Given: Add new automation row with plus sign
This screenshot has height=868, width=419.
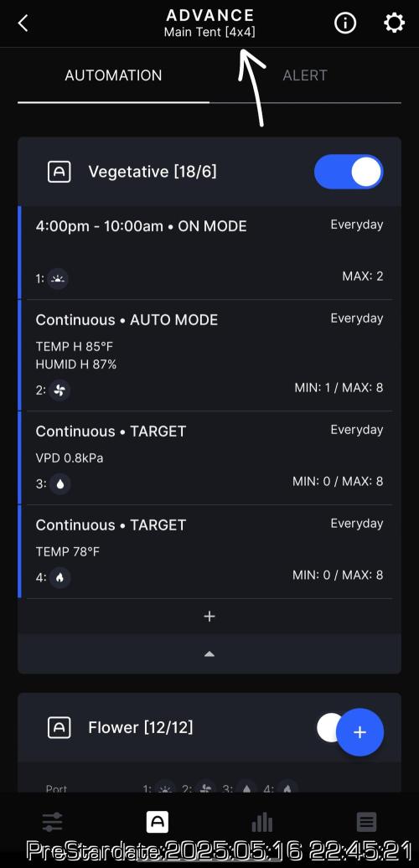Looking at the screenshot, I should tap(209, 616).
